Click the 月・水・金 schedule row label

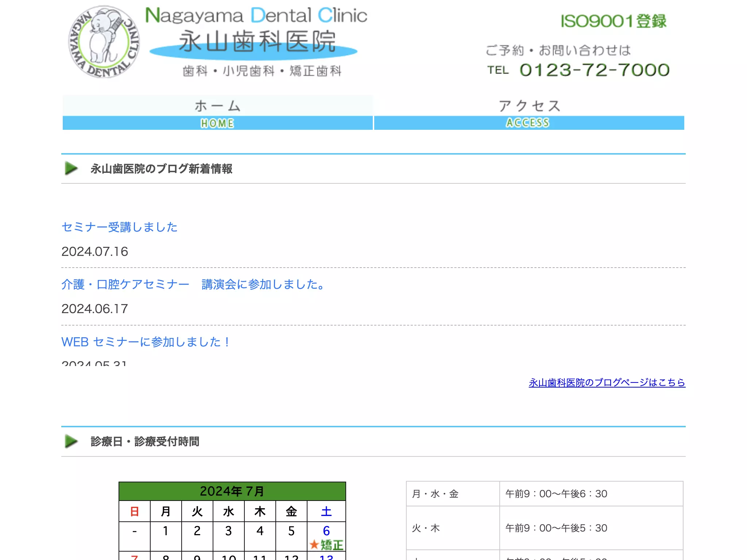pos(435,494)
